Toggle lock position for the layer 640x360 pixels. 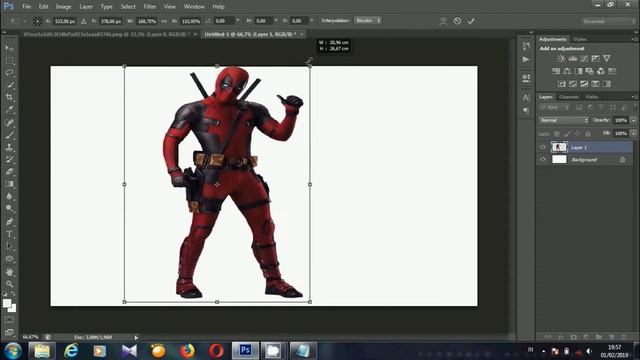tap(577, 133)
